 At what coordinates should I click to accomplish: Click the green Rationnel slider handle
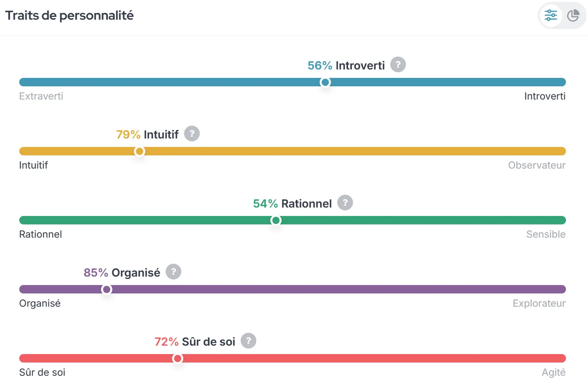coord(276,220)
